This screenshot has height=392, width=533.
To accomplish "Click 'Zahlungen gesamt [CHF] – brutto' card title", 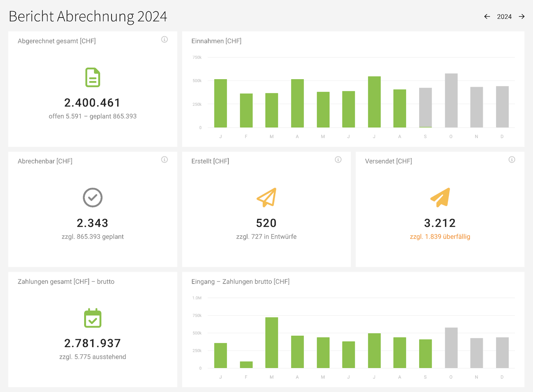I will point(66,282).
